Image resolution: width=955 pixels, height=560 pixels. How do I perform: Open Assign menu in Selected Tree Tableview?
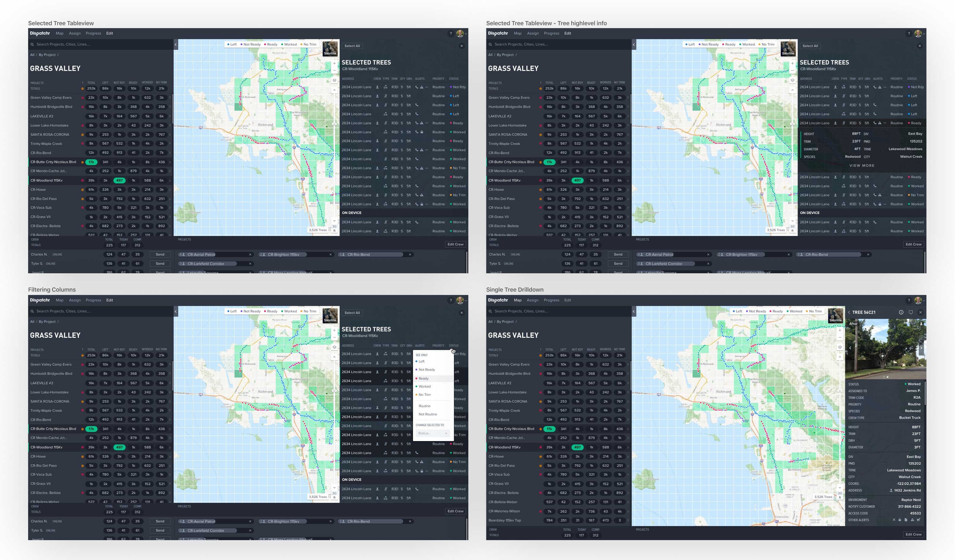tap(75, 33)
